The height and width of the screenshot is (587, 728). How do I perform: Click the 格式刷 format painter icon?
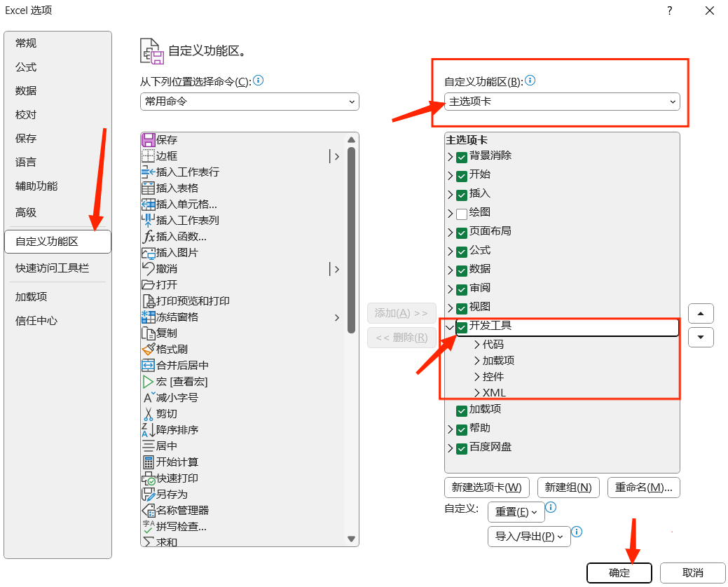tap(148, 350)
